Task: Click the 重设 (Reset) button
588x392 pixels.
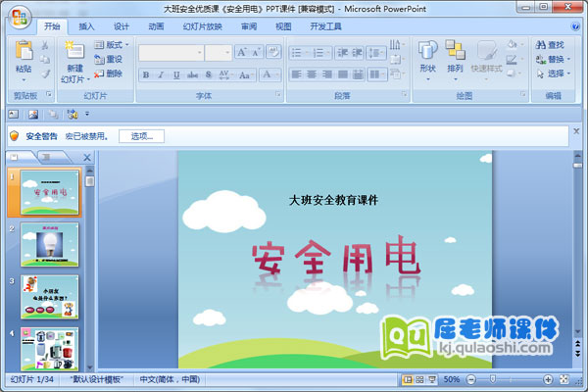Action: pos(109,59)
